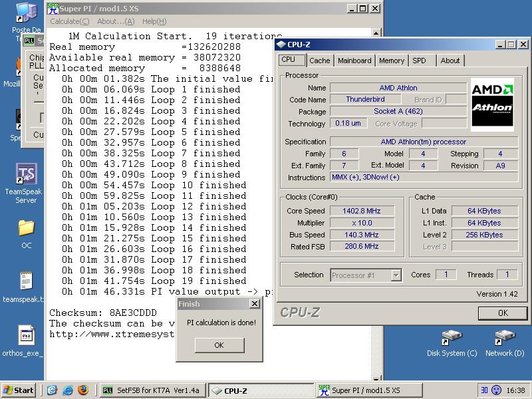532x399 pixels.
Task: Click the Thunderbird code name value
Action: (x=365, y=99)
